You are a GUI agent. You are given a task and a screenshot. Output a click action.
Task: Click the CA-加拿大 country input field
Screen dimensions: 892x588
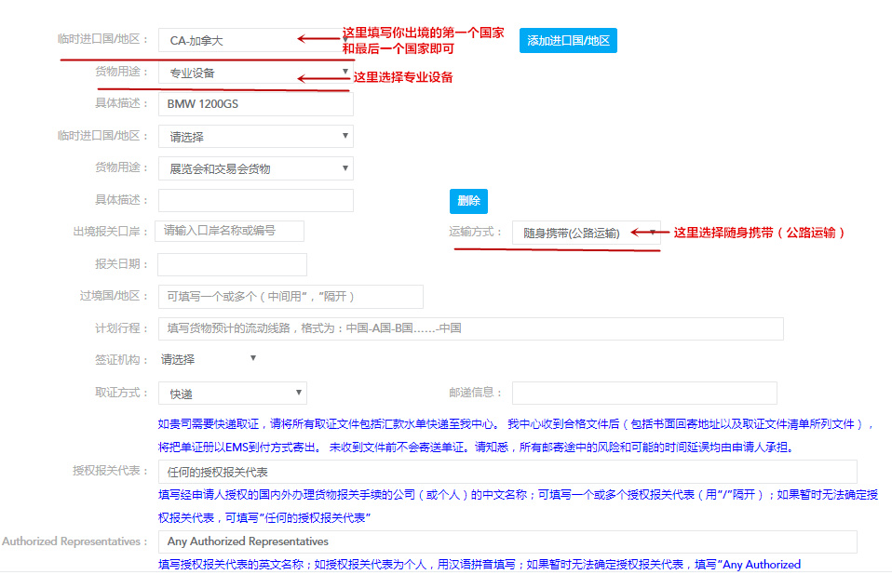pyautogui.click(x=256, y=39)
